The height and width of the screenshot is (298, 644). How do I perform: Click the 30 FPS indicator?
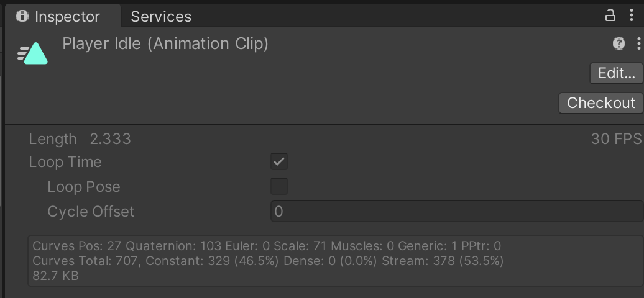point(615,139)
